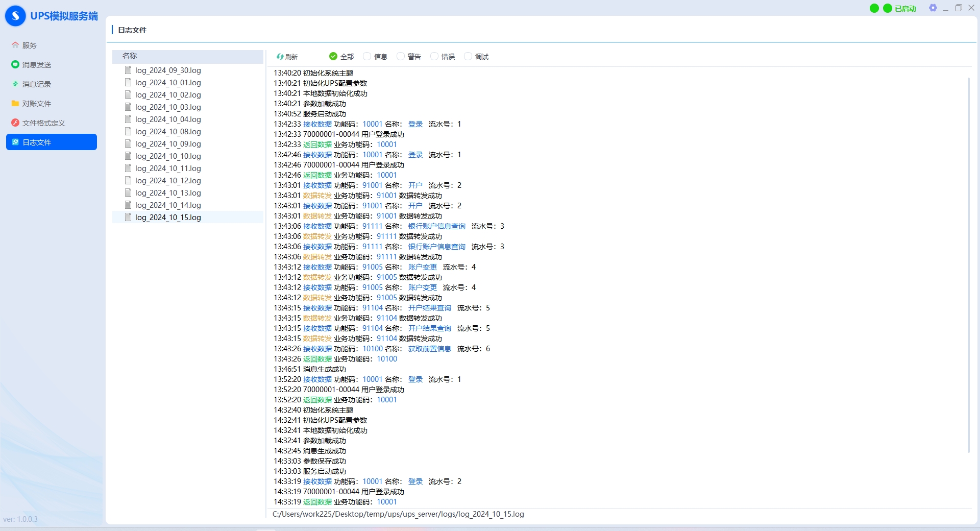980x531 pixels.
Task: Select the 警告 filter radio
Action: (x=409, y=57)
